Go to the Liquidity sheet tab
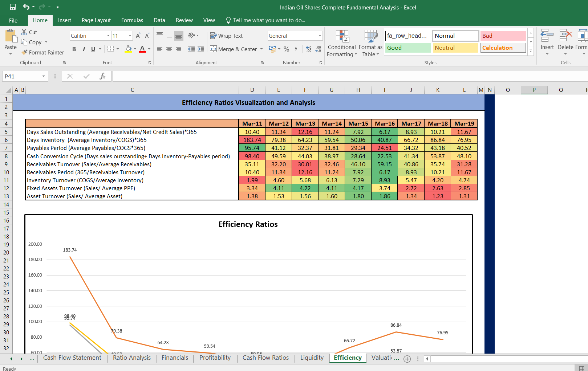The height and width of the screenshot is (371, 588). (312, 358)
